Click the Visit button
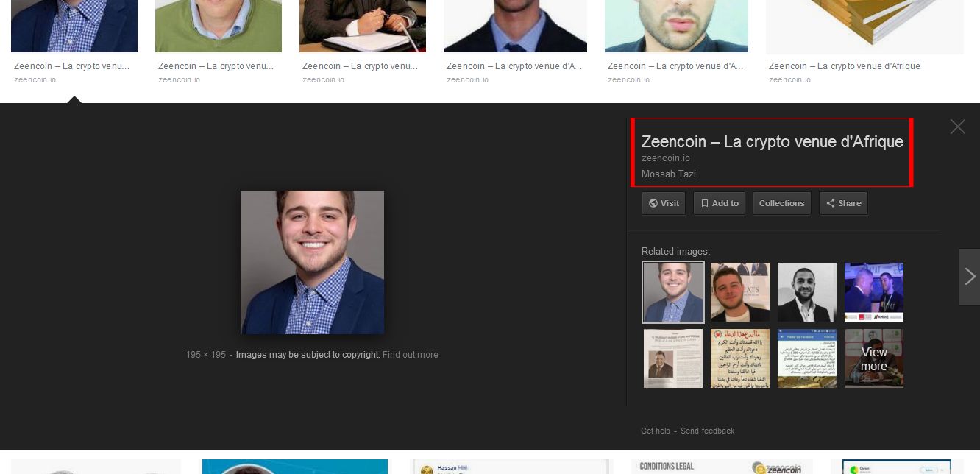980x474 pixels. (x=664, y=203)
